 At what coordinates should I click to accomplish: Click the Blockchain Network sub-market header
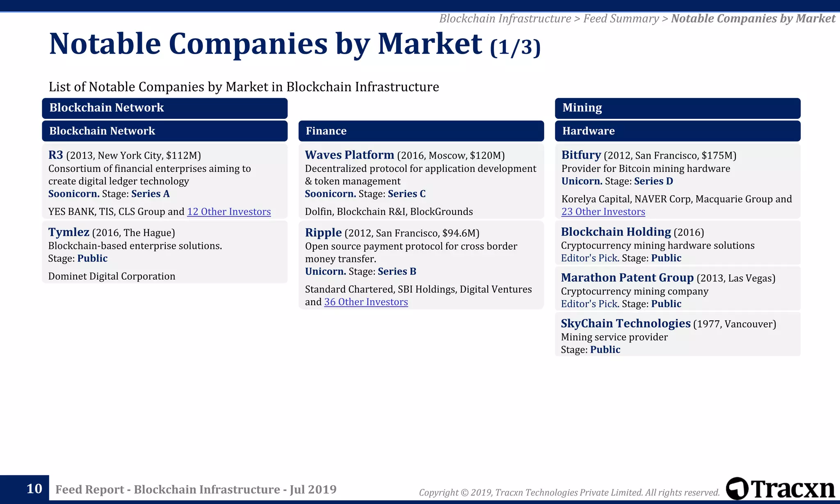pyautogui.click(x=164, y=131)
